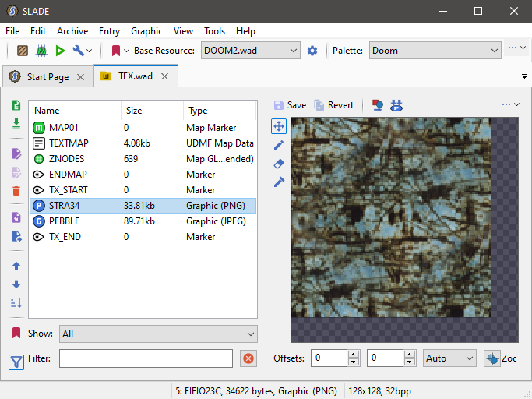Click the Save button

290,105
